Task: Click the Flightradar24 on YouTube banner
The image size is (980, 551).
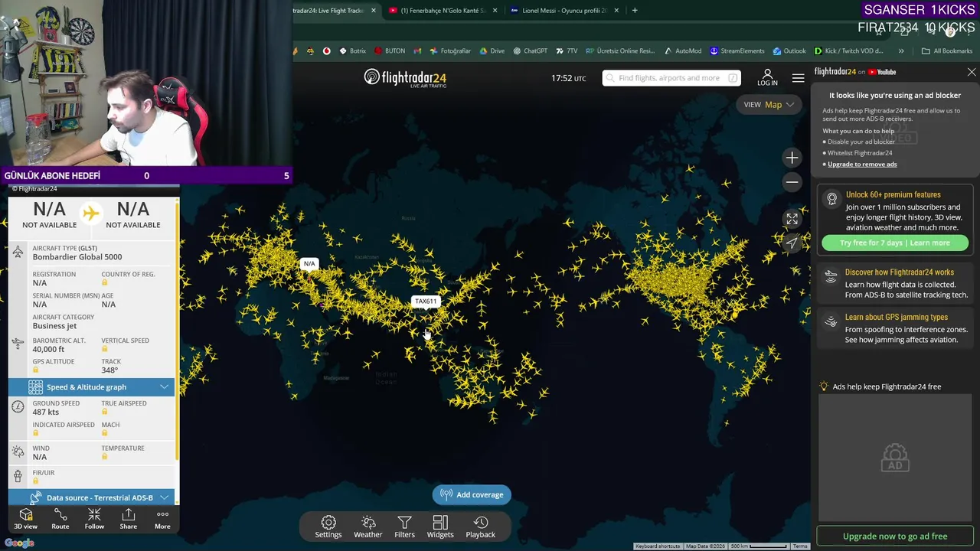Action: pyautogui.click(x=855, y=72)
